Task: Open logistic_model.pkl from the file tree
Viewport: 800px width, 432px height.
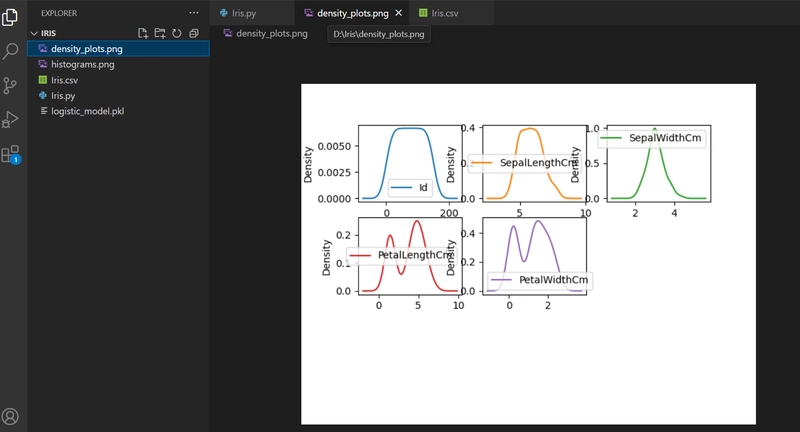Action: (118, 111)
